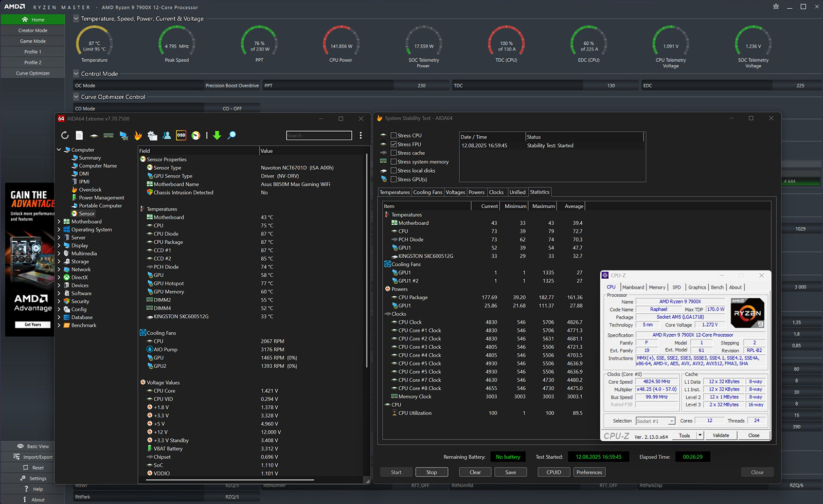Viewport: 823px width, 504px height.
Task: Switch to the Voltages tab
Action: tap(455, 192)
